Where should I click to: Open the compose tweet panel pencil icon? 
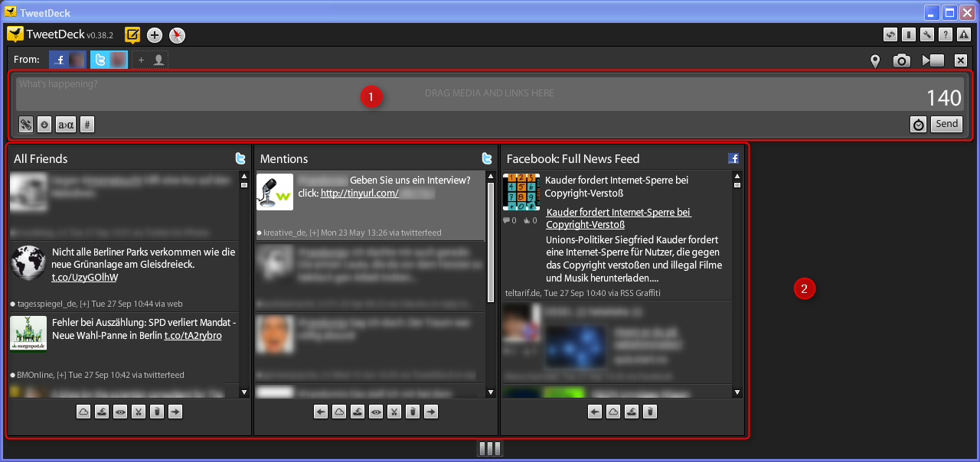(132, 35)
